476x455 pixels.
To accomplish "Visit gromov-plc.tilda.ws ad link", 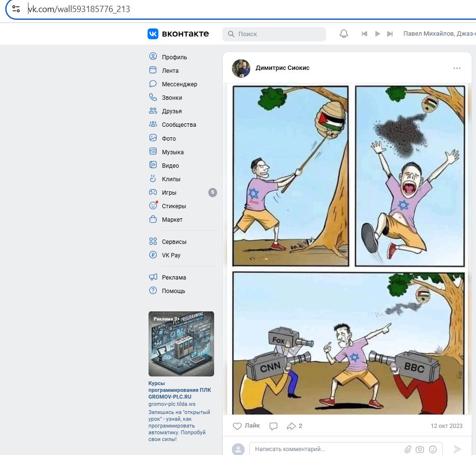I will pos(172,404).
